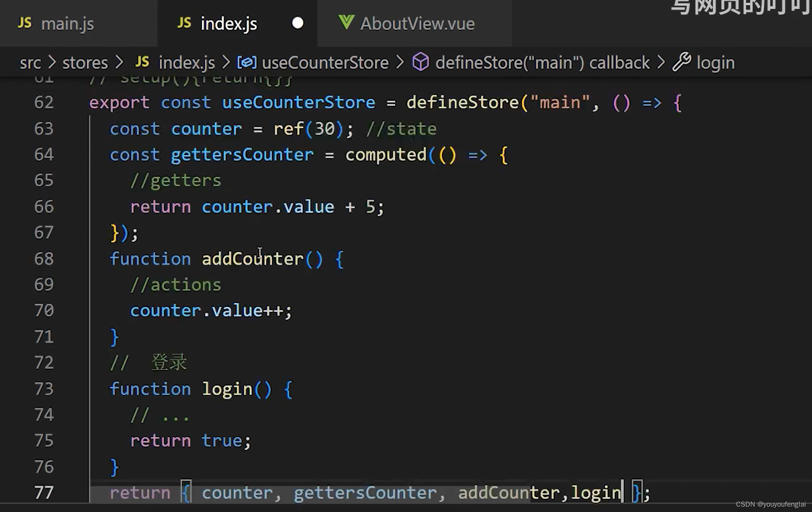Image resolution: width=812 pixels, height=512 pixels.
Task: Click the '//getters' comment
Action: coord(176,181)
